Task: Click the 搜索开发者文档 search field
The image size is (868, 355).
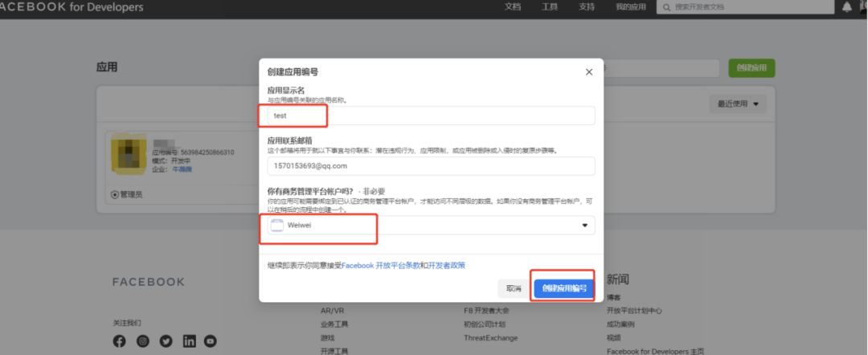Action: (745, 7)
